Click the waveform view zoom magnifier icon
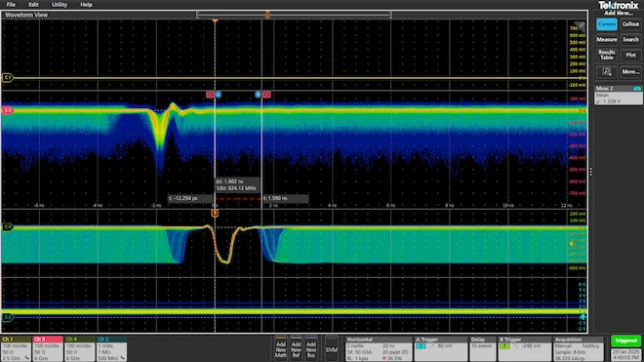 [x=580, y=26]
